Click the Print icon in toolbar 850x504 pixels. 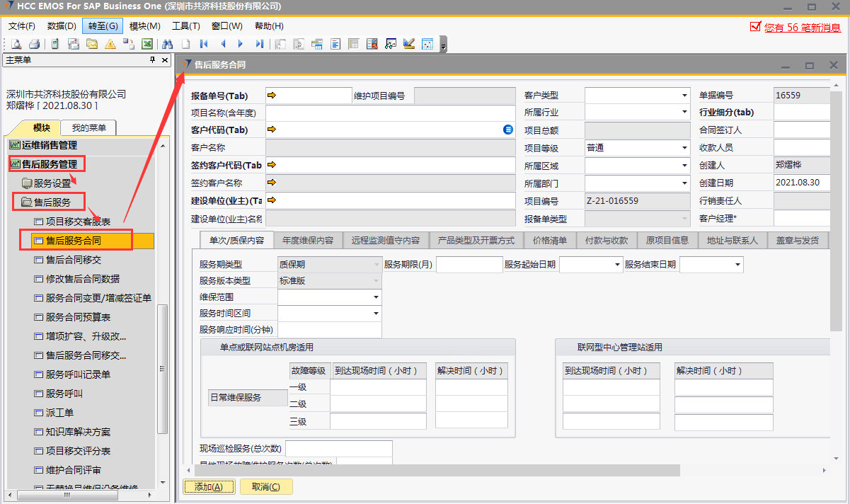pos(34,44)
